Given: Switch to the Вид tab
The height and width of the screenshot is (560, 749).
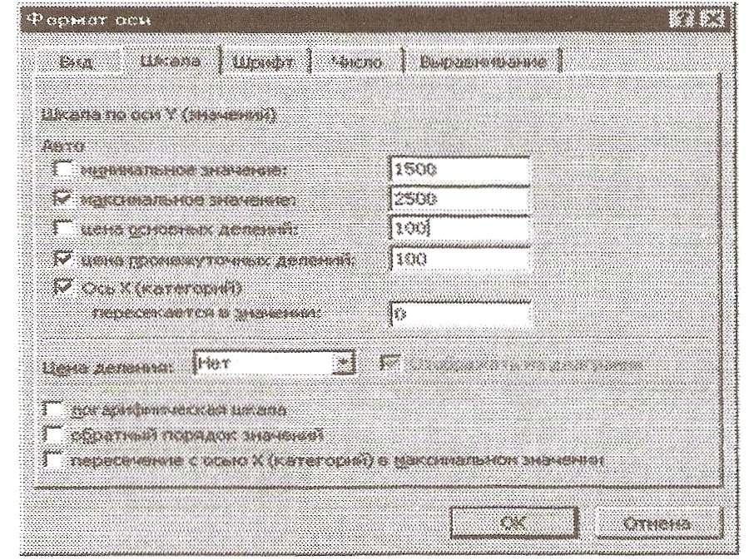Looking at the screenshot, I should pyautogui.click(x=77, y=62).
